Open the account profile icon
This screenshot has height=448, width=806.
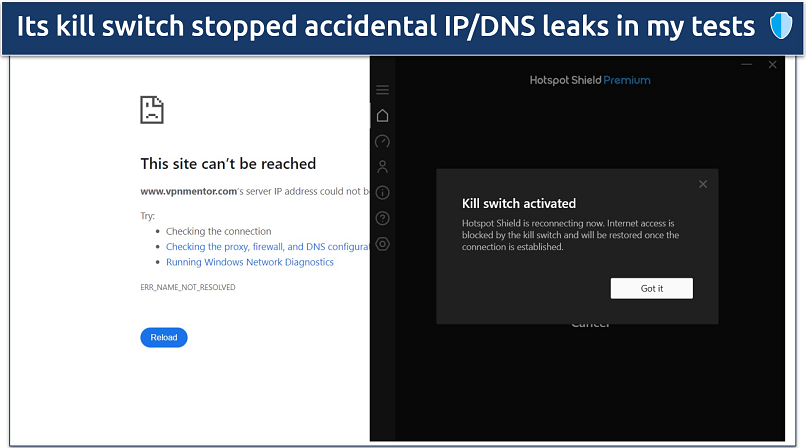click(x=382, y=167)
